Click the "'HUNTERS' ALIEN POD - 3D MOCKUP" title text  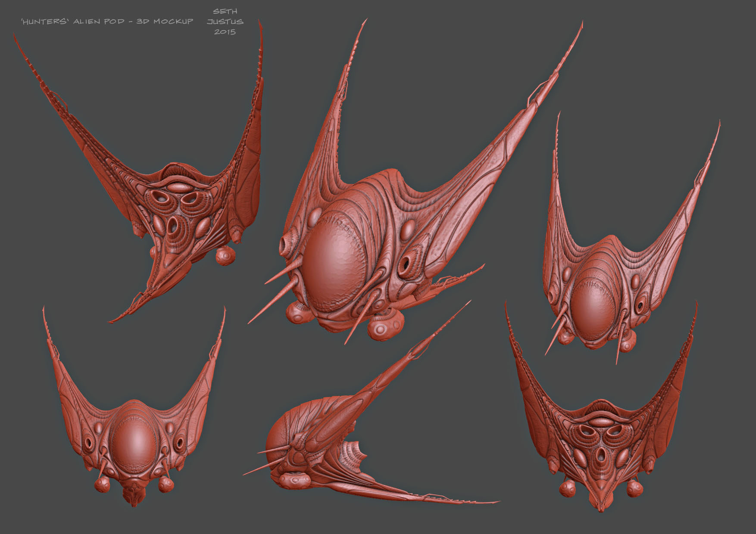point(107,22)
